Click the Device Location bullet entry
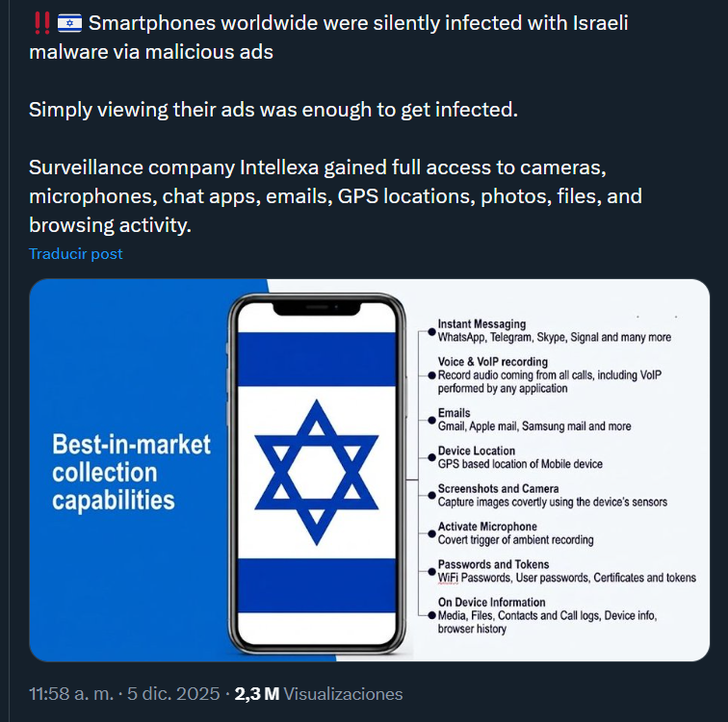Screen dimensions: 728x722 pos(477,451)
